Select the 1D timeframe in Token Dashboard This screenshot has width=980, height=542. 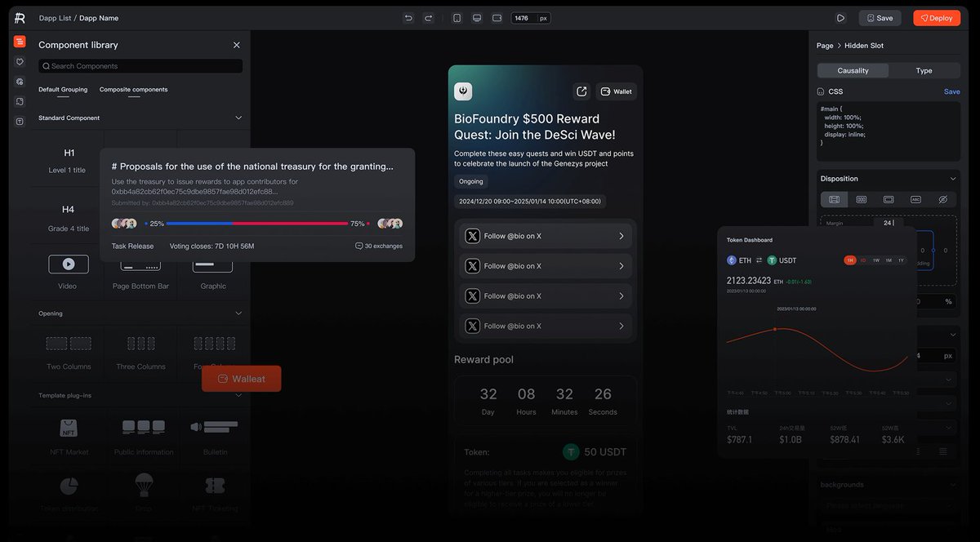[862, 260]
